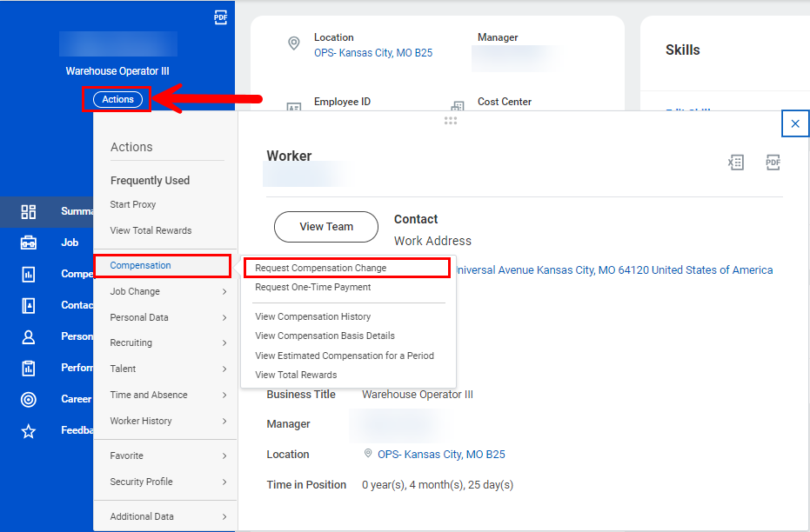Select the Feedback star icon in the sidebar
The height and width of the screenshot is (532, 810).
[x=30, y=429]
